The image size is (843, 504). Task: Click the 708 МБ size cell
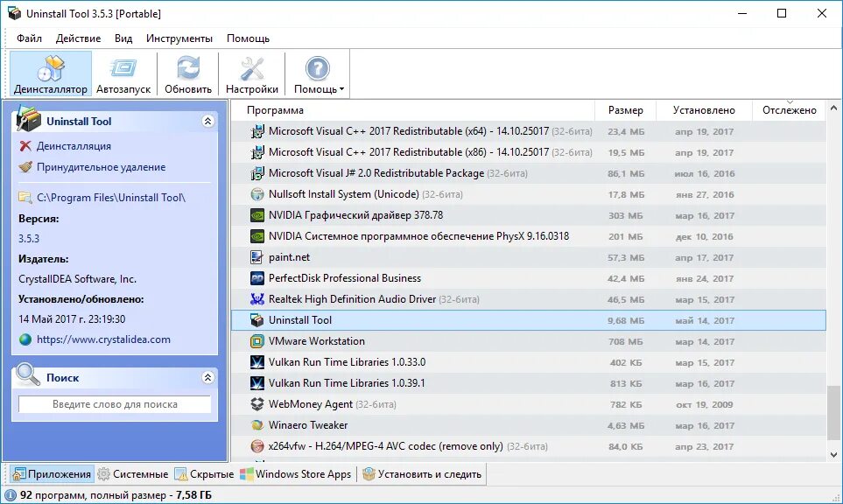click(626, 341)
